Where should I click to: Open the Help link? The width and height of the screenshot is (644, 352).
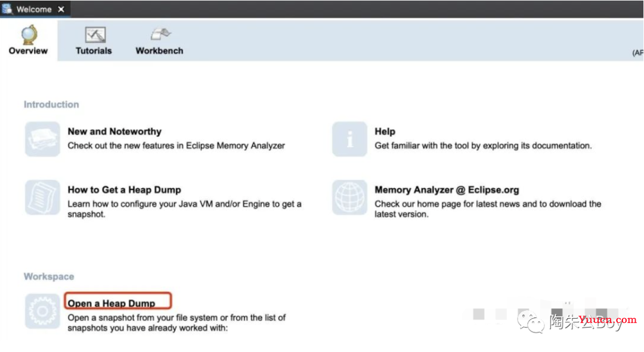[385, 132]
